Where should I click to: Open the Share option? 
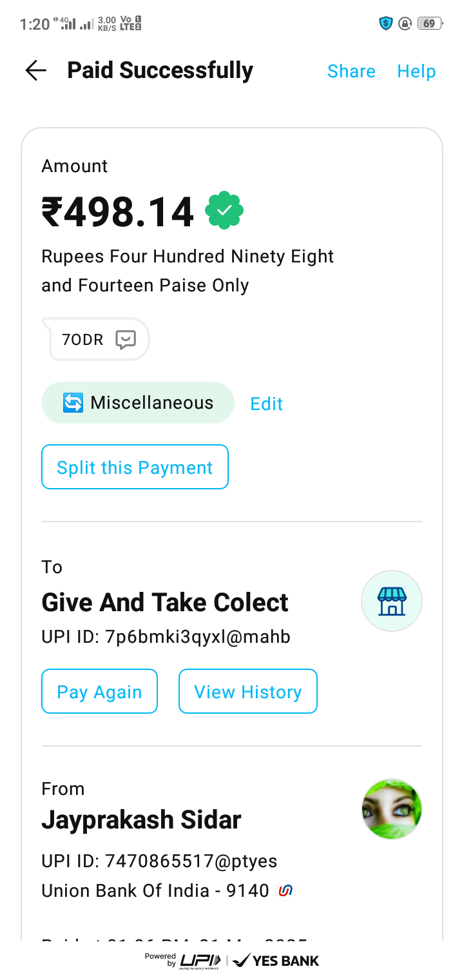tap(351, 71)
